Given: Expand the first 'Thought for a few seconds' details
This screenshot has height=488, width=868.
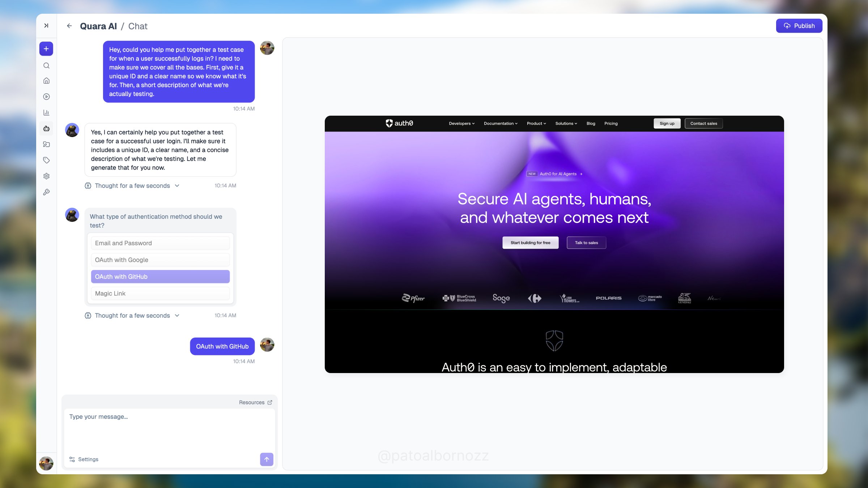Looking at the screenshot, I should [x=132, y=185].
